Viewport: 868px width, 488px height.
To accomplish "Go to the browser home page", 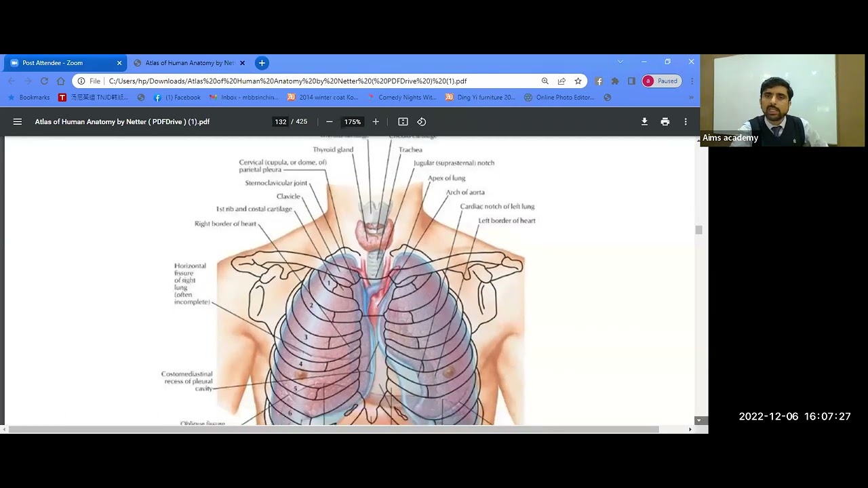I will point(61,81).
